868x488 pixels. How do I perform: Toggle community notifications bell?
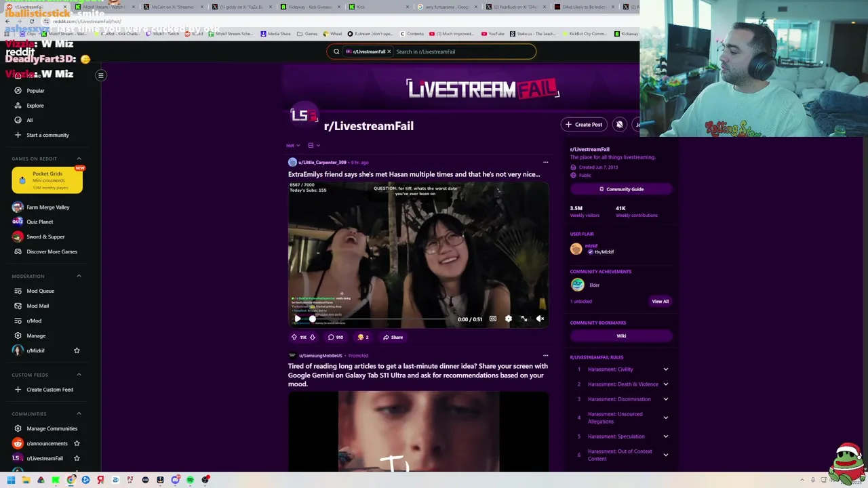tap(619, 124)
